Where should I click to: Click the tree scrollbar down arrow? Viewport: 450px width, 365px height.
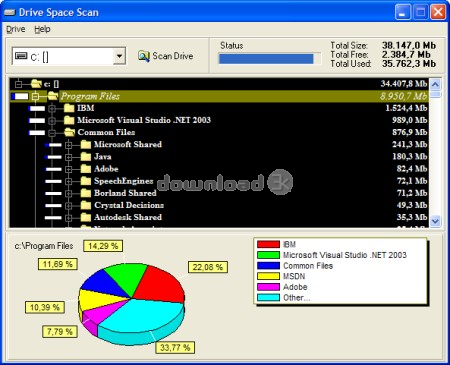tap(435, 221)
